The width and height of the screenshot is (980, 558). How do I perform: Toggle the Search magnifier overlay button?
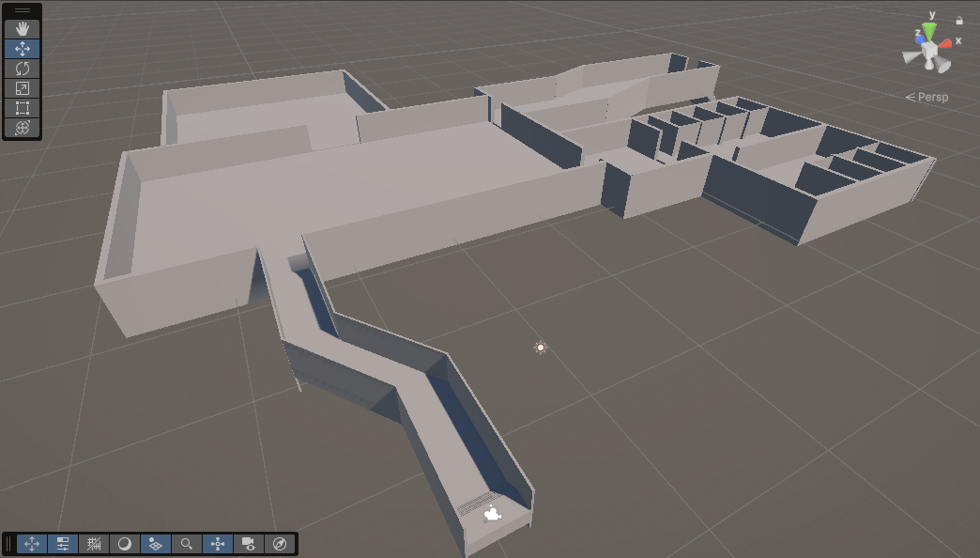pyautogui.click(x=186, y=544)
